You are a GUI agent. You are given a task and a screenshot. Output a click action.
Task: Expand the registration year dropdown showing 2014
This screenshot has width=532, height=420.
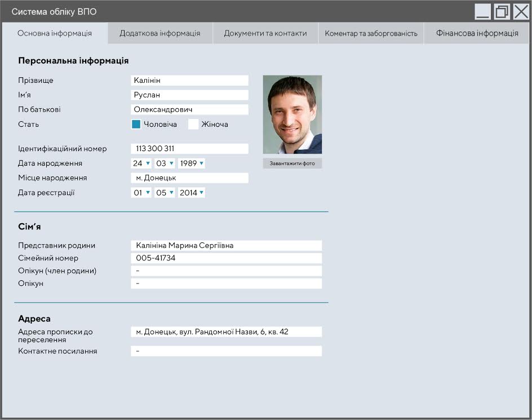tap(192, 193)
